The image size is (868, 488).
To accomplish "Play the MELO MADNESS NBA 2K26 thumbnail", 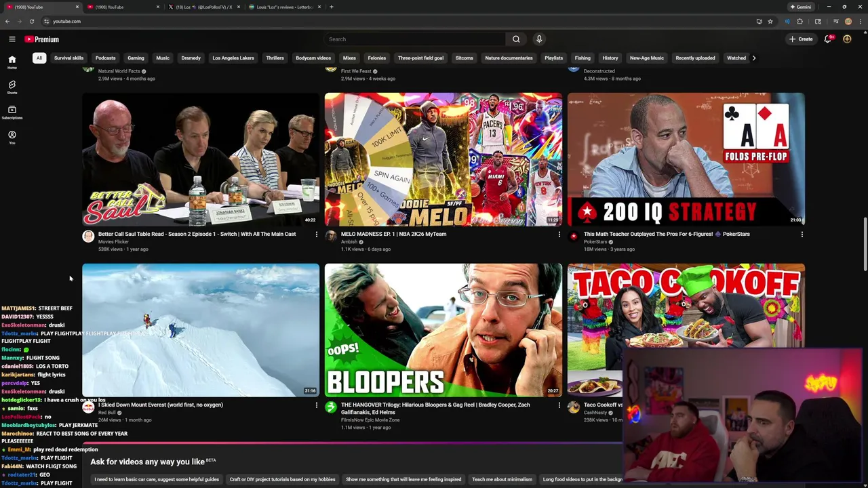I will click(443, 159).
